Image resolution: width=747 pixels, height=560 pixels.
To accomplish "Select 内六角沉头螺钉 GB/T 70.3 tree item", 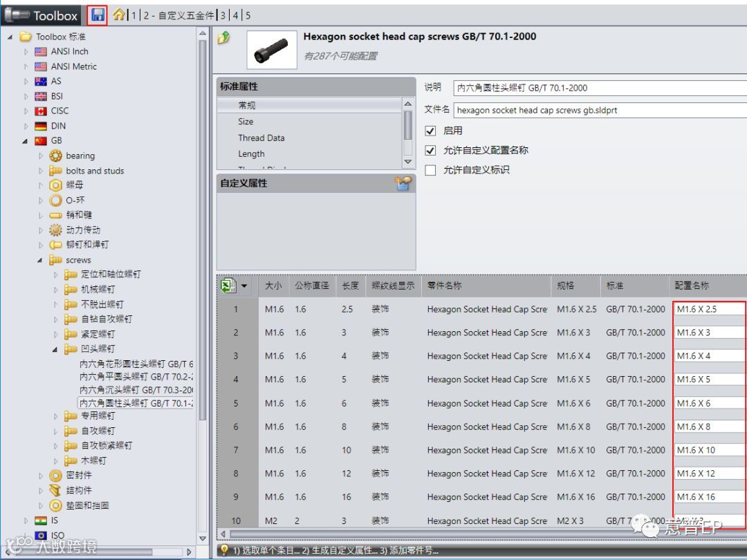I will click(x=136, y=390).
